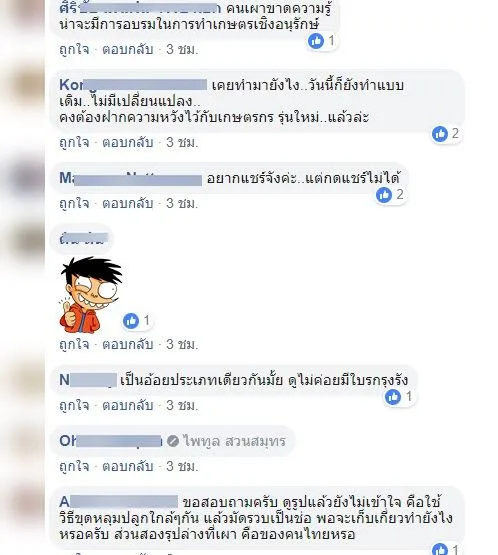Click like reaction icon on the agriculture-training comment

click(316, 41)
